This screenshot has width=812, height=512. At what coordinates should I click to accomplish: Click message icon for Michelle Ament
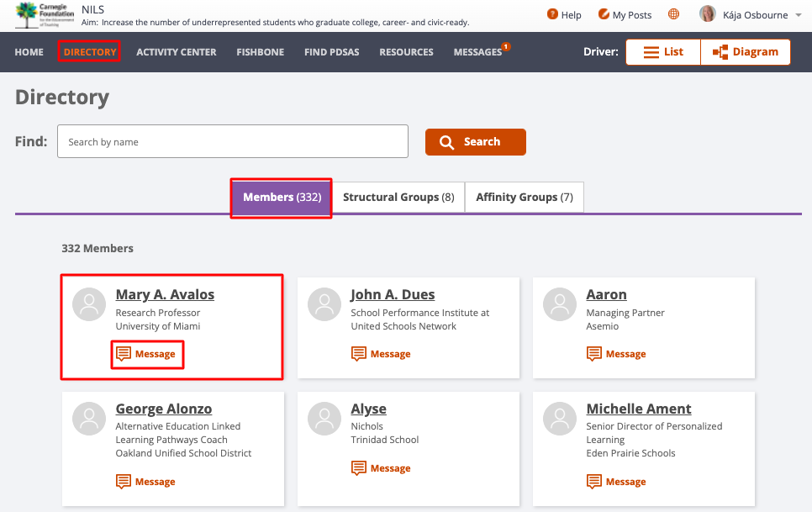(594, 482)
